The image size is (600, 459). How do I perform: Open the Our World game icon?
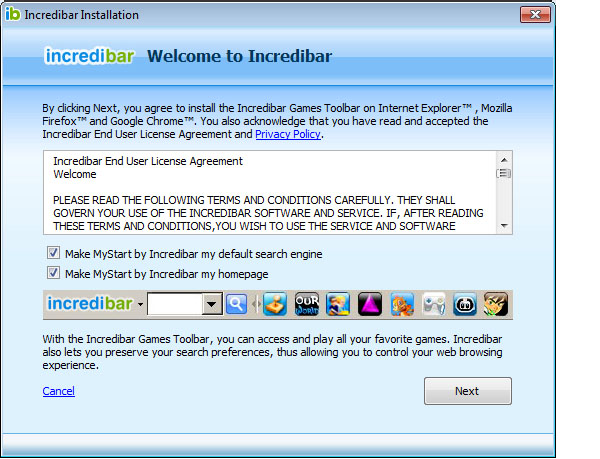coord(307,304)
